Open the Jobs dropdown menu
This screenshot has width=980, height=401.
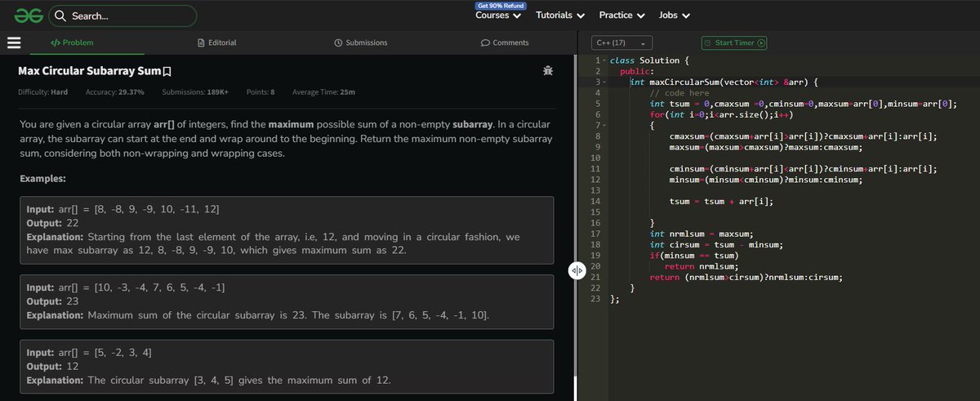675,16
